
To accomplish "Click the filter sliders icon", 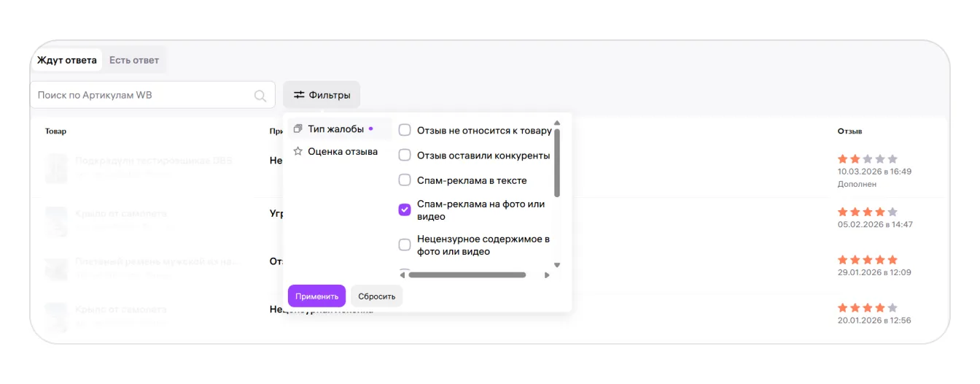I will point(299,95).
